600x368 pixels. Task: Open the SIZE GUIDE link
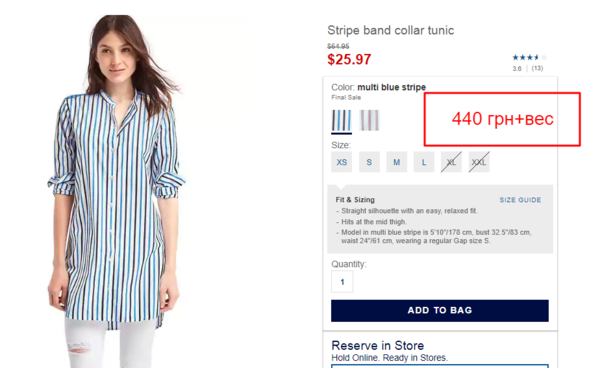pos(520,200)
